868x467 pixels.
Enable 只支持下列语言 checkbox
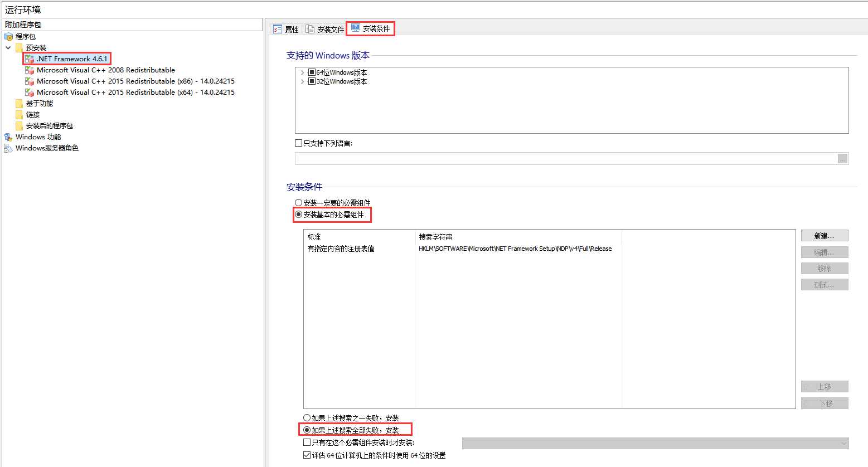click(x=299, y=143)
